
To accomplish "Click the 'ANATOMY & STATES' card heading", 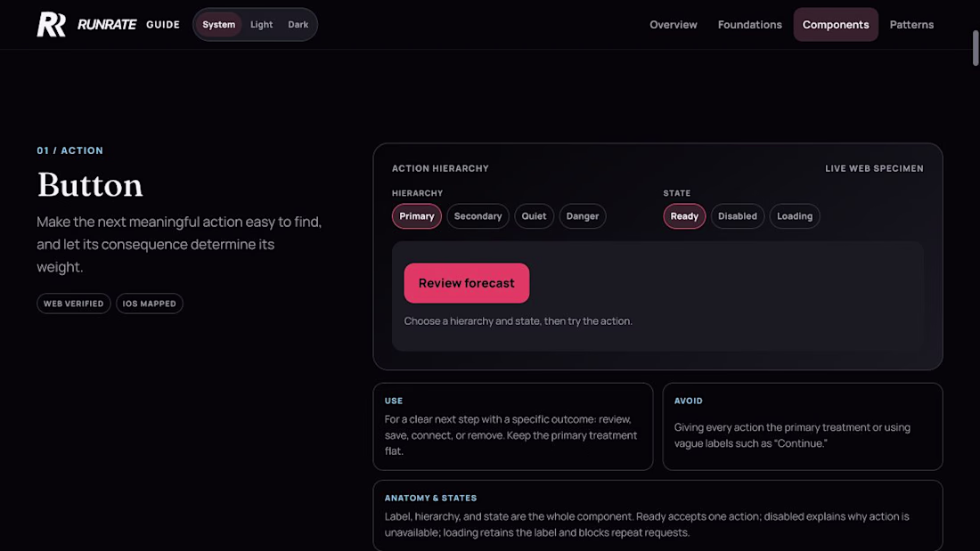I will pyautogui.click(x=430, y=498).
